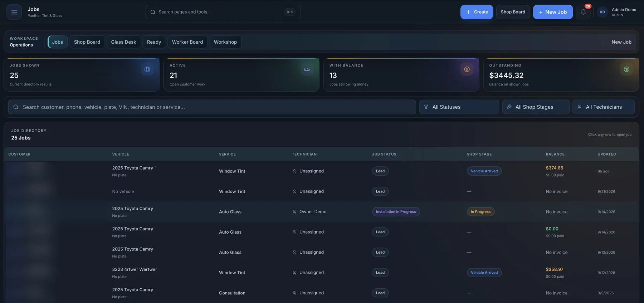
Task: Click the magnifier icon in top search bar
Action: (x=153, y=12)
